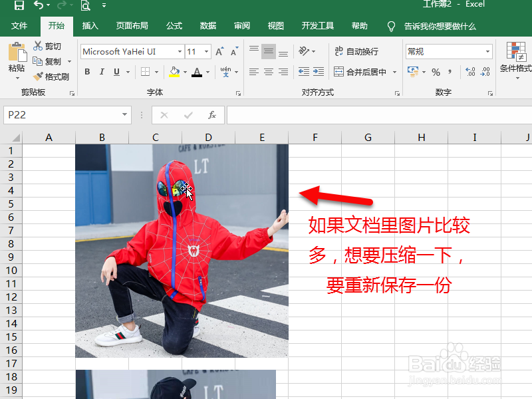Switch to the 数据 ribbon tab

[208, 26]
